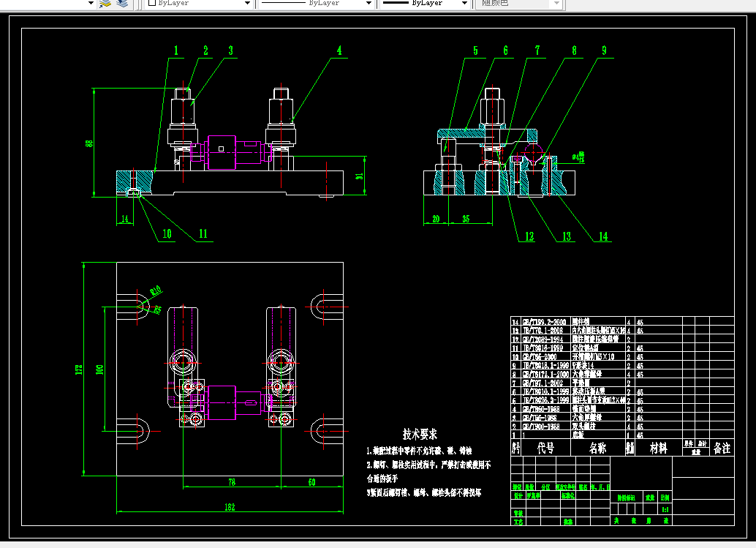Select parts list cell GB/T900-1988
This screenshot has height=548, width=756.
tap(541, 427)
